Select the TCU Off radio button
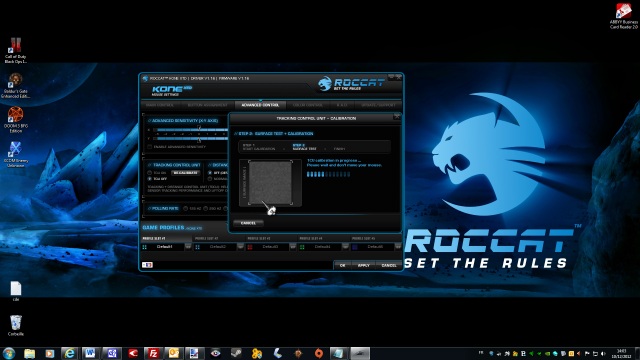This screenshot has height=360, width=640. coord(150,179)
